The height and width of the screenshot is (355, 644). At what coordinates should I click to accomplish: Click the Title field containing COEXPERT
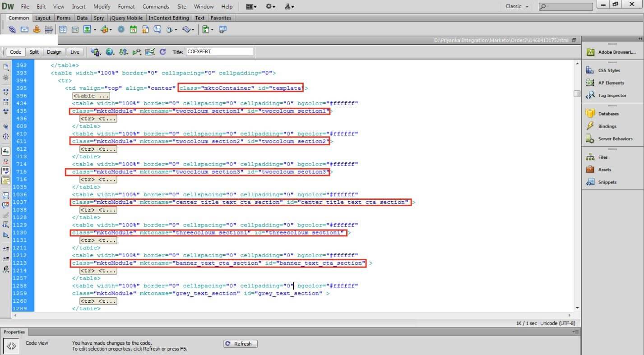(219, 52)
